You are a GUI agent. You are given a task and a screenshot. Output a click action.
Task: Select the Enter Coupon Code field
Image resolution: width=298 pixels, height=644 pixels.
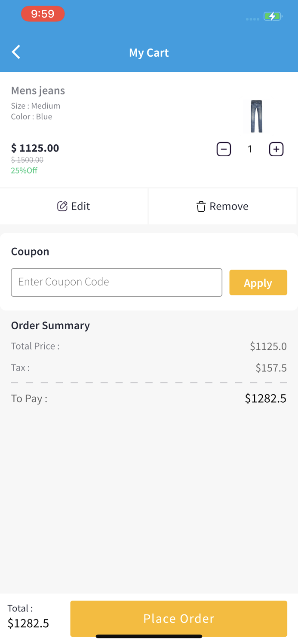point(117,282)
